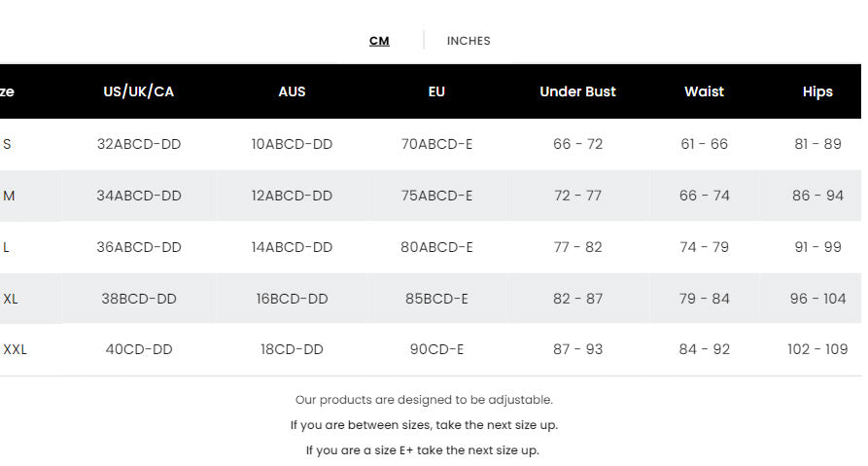
Task: Switch to the INCHES unit tab
Action: point(469,41)
